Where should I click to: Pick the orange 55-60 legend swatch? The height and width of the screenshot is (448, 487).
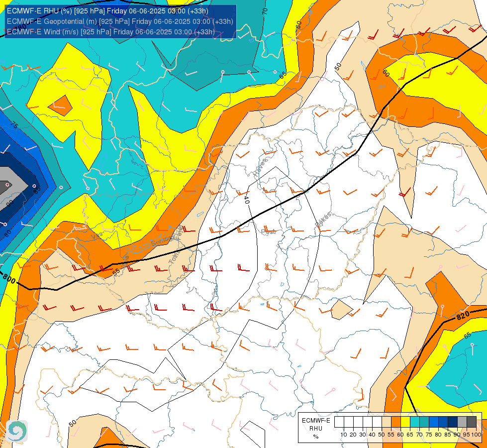click(396, 422)
